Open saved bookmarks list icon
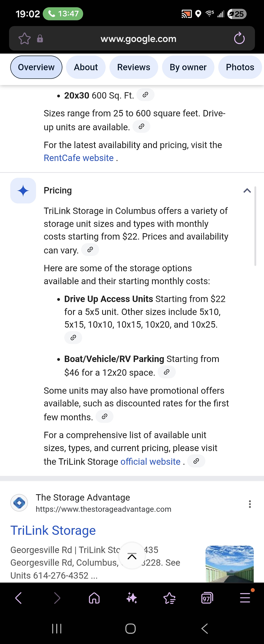 pyautogui.click(x=169, y=598)
